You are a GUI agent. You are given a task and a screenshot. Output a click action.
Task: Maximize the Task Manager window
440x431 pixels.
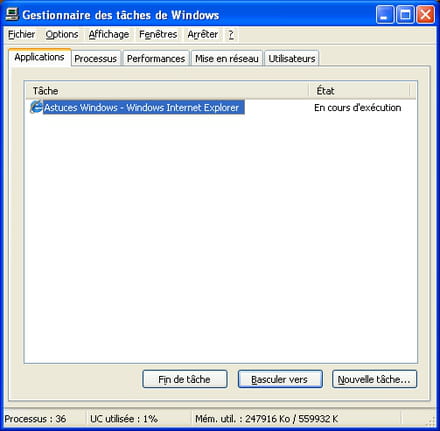point(405,15)
